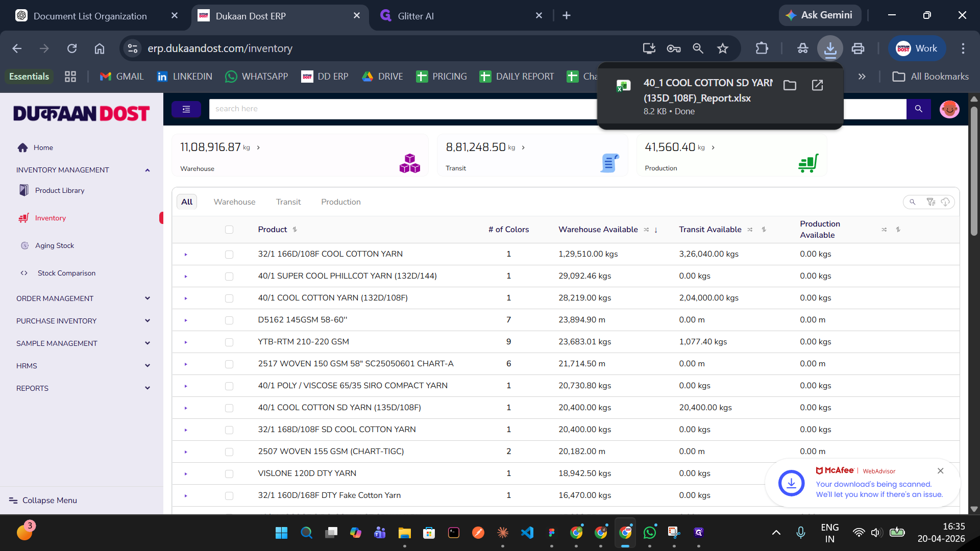
Task: Switch to the Production tab
Action: click(340, 202)
